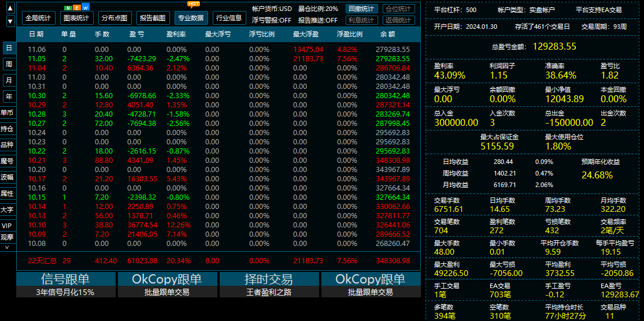Click the 最大浮盈 column header

point(306,35)
